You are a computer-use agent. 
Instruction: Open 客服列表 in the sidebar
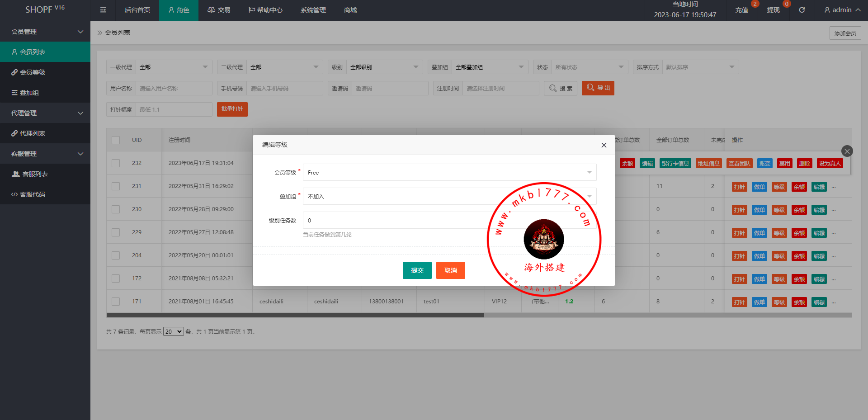coord(45,174)
